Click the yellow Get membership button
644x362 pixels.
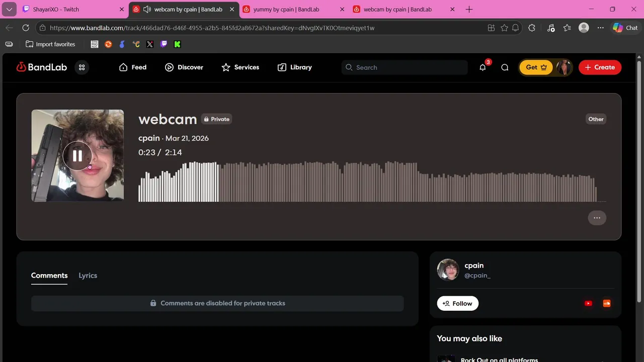(x=536, y=67)
